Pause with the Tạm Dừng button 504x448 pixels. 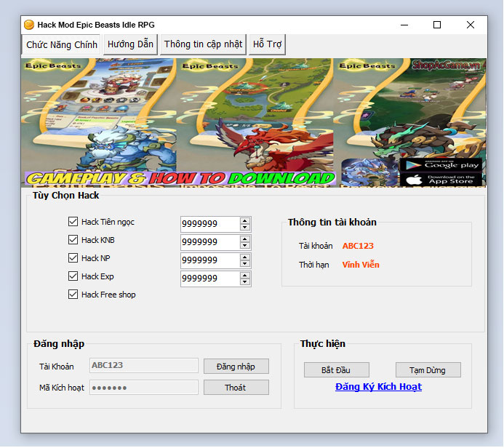[x=428, y=370]
